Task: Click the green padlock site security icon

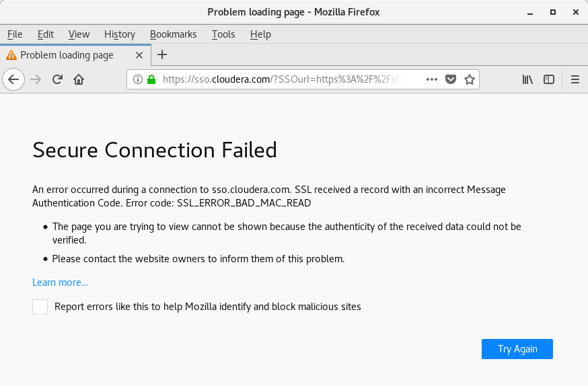Action: (x=151, y=79)
